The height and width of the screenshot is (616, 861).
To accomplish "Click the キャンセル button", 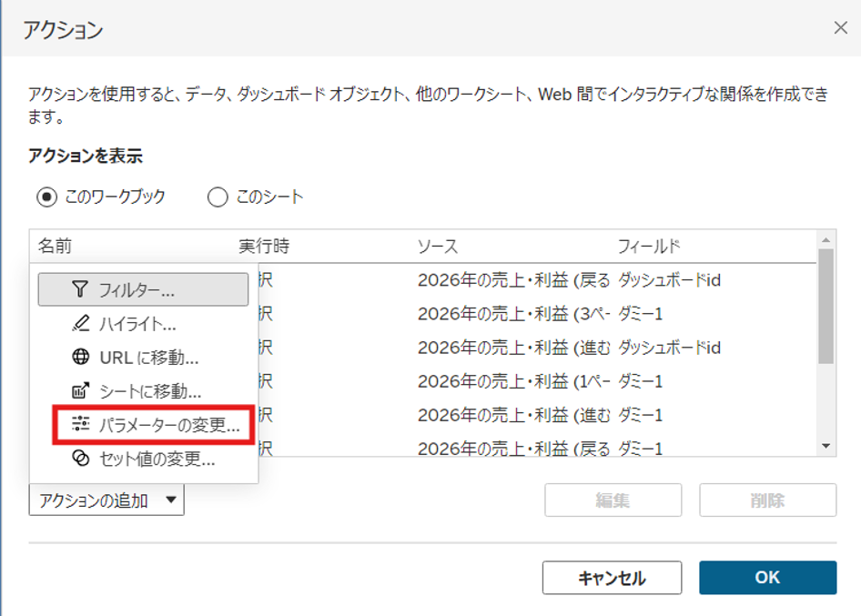I will [612, 578].
